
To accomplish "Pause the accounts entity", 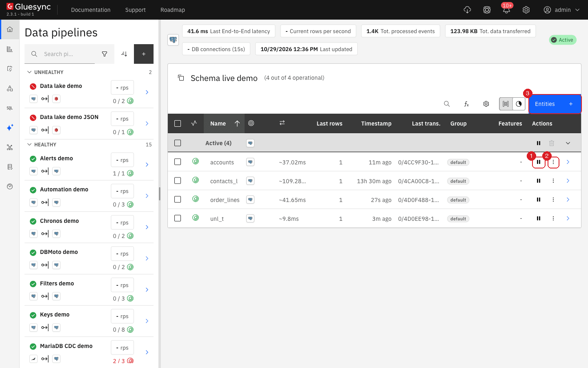I will tap(539, 162).
